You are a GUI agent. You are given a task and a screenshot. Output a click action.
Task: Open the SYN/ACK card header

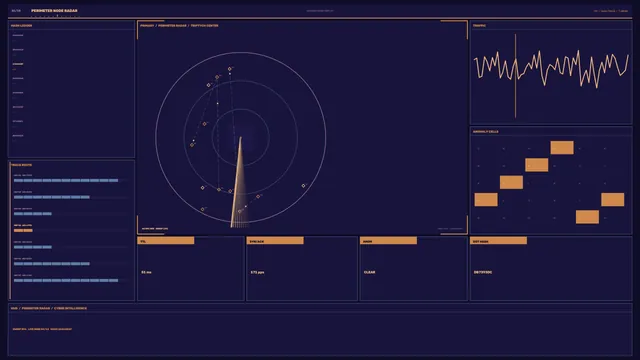click(x=275, y=241)
